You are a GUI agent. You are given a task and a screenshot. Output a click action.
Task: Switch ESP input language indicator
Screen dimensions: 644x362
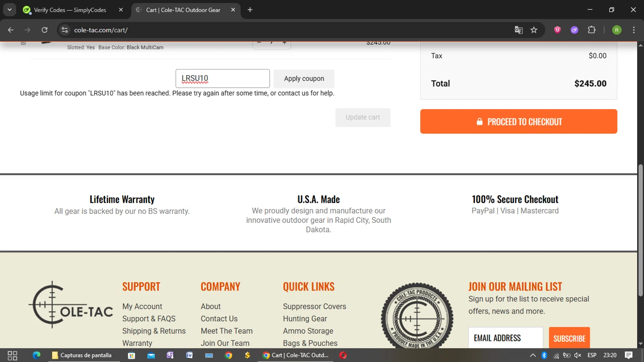point(592,355)
